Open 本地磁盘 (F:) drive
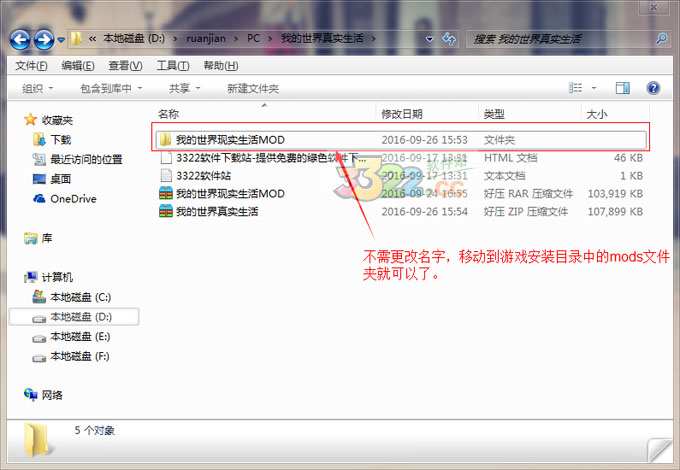The height and width of the screenshot is (470, 680). tap(80, 356)
